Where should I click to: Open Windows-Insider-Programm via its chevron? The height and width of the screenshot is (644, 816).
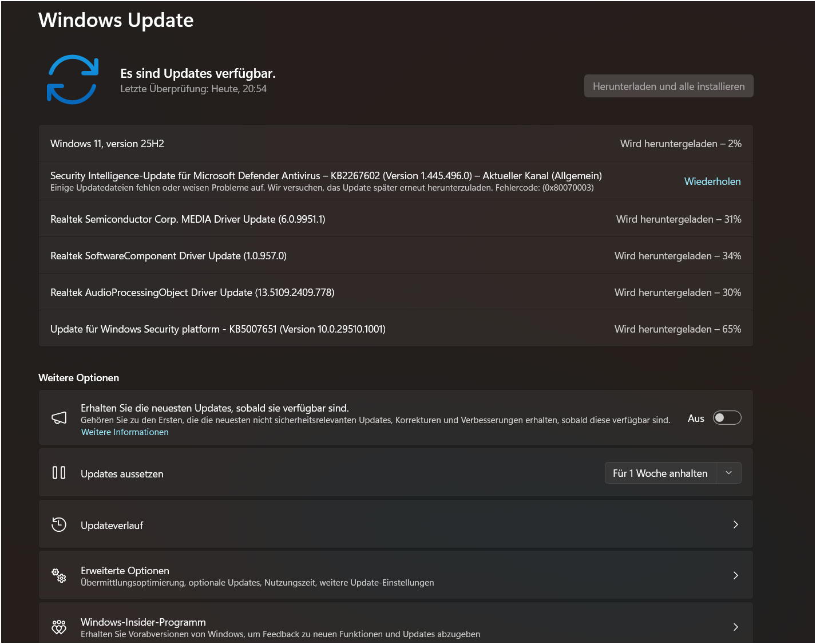point(735,627)
